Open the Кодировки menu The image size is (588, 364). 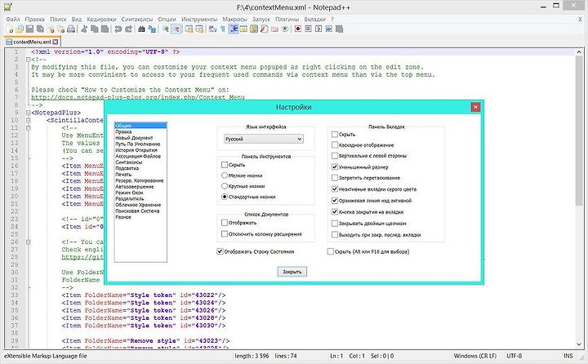(x=101, y=19)
